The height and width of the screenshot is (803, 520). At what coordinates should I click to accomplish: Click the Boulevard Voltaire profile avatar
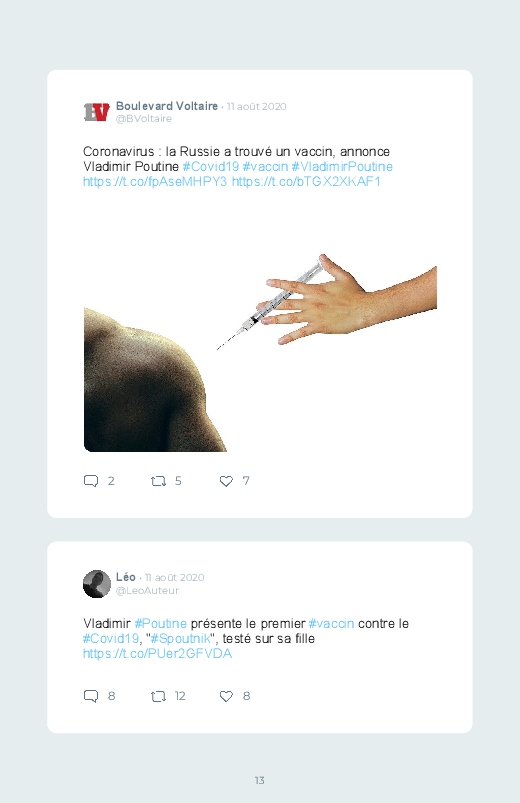[97, 112]
